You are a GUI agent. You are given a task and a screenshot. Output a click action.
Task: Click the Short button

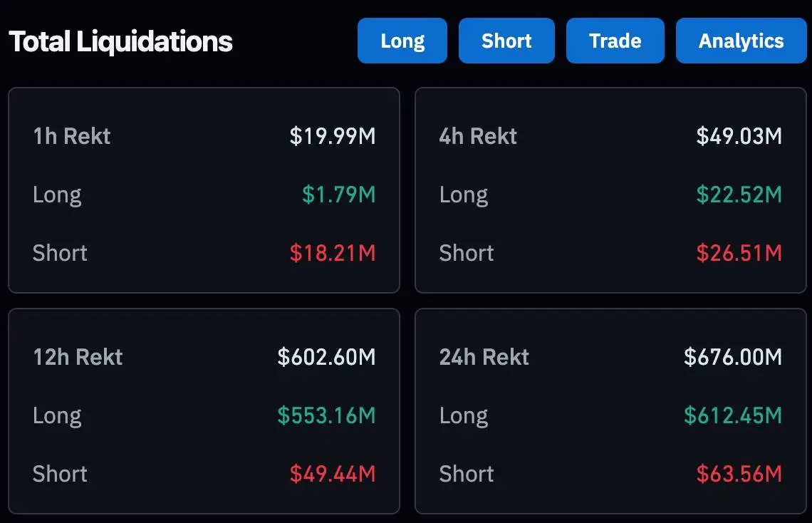click(x=506, y=41)
